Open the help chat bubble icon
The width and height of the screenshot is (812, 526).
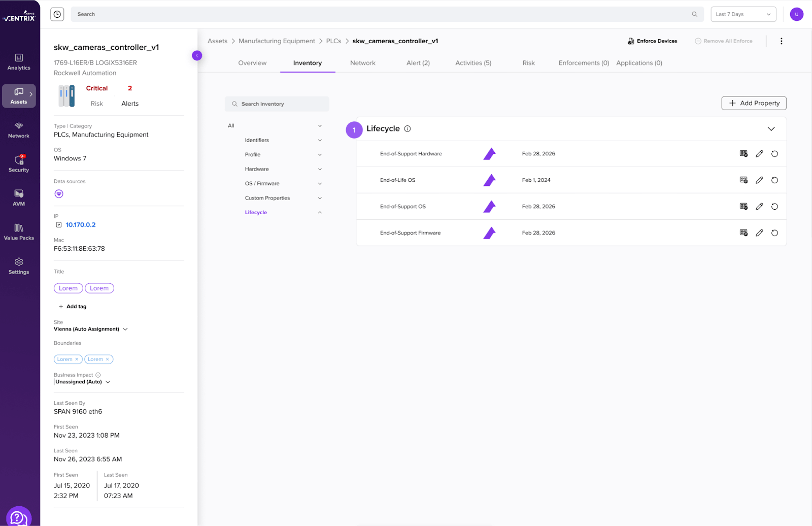coord(19,517)
